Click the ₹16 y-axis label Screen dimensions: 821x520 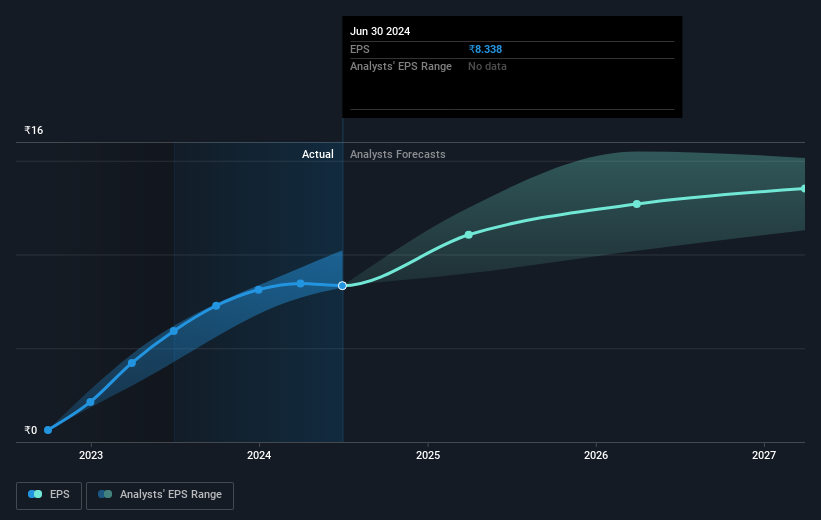34,130
